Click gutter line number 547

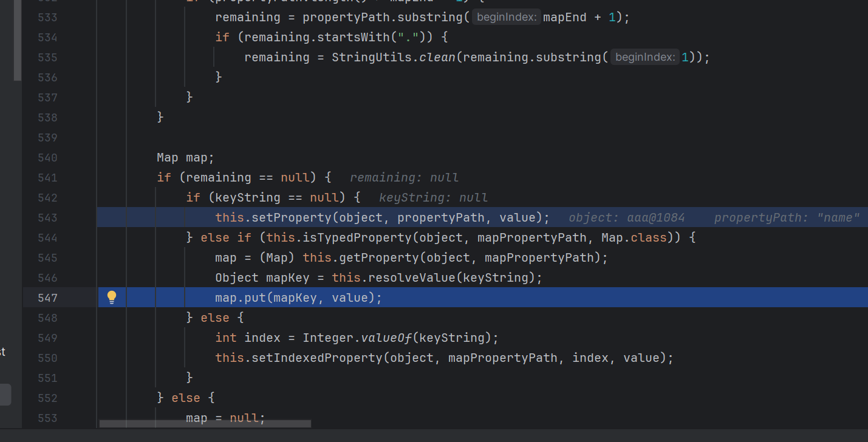(47, 297)
